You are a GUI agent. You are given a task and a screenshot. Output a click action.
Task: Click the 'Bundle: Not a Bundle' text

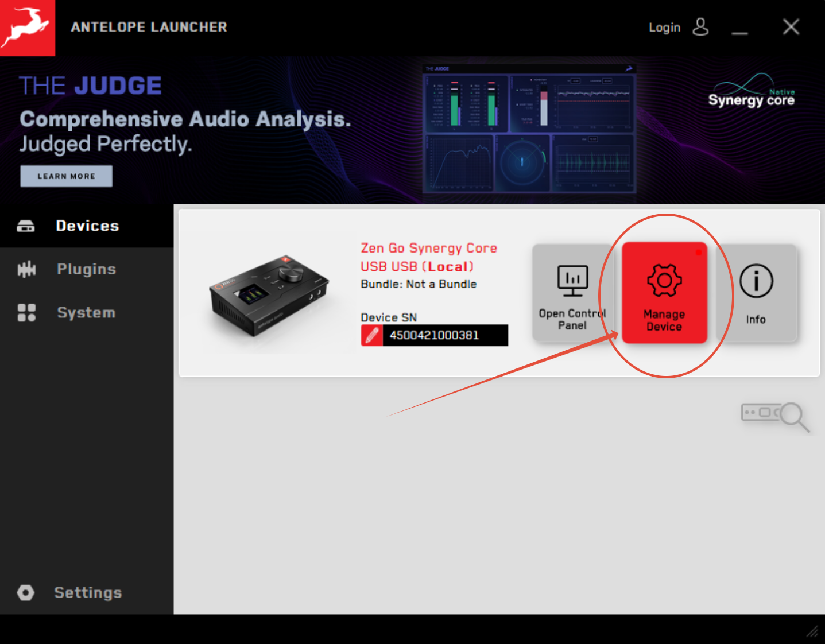(x=419, y=284)
